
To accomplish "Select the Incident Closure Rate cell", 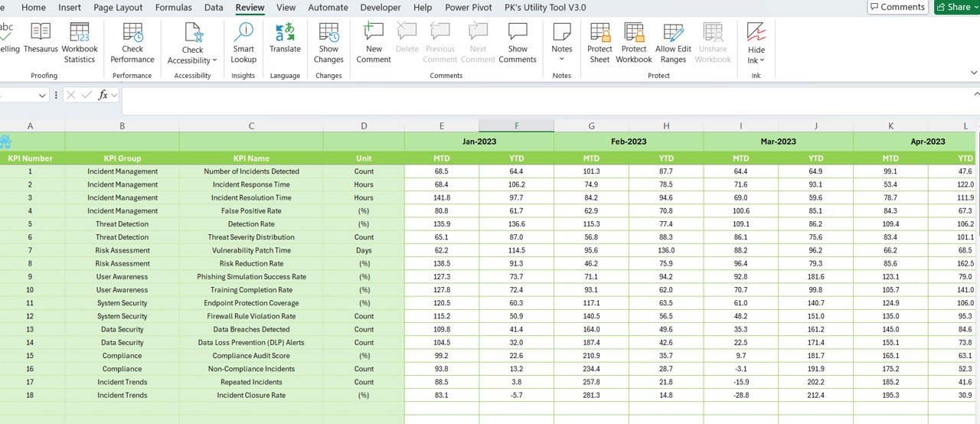I will (251, 396).
